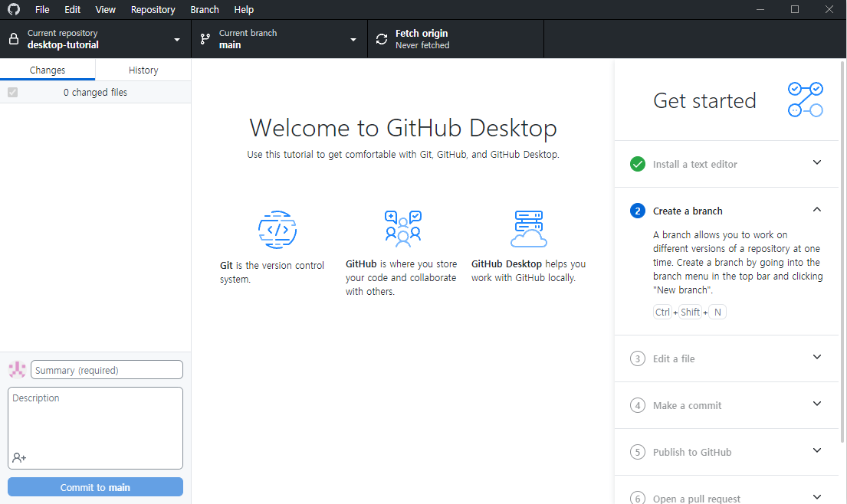
Task: Toggle the changed files select-all checkbox
Action: click(12, 92)
